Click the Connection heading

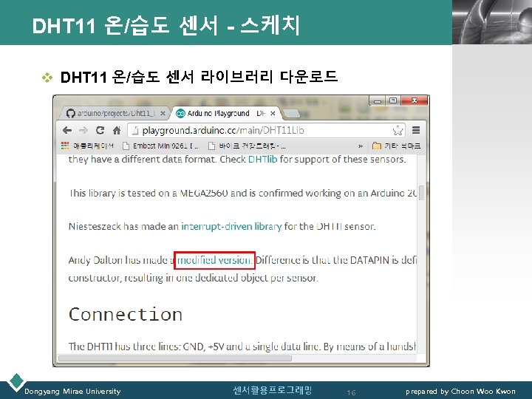coord(126,315)
